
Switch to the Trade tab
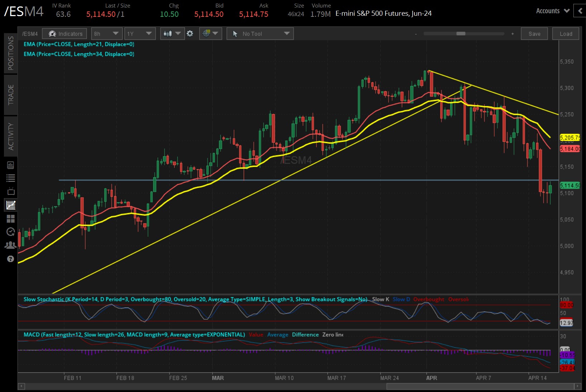point(11,95)
